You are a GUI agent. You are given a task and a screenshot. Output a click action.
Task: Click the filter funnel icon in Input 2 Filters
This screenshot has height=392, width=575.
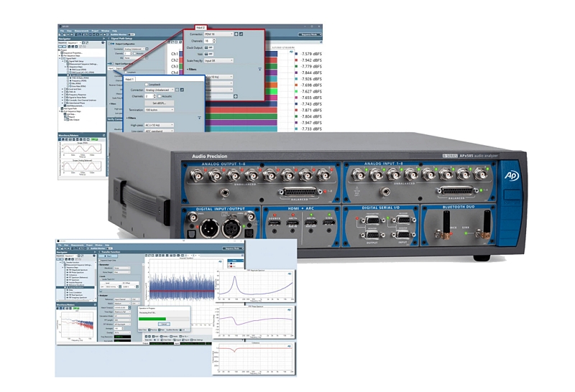coord(259,69)
